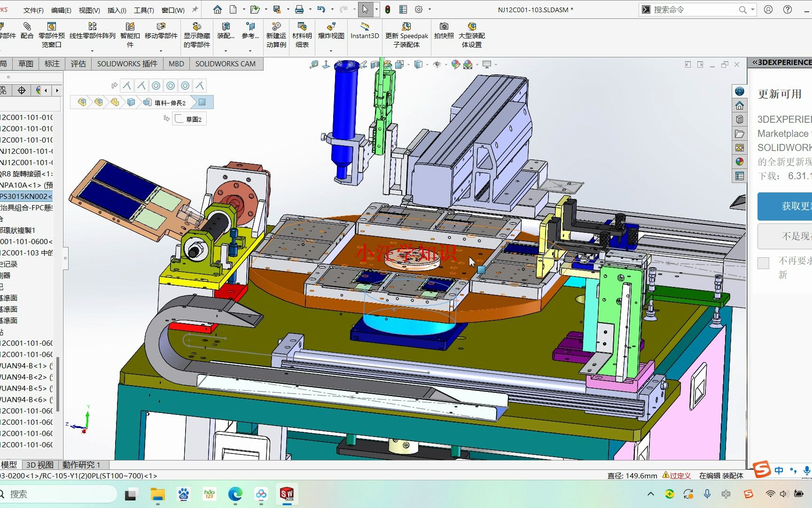
Task: Switch to the 评估 (Evaluate) tab
Action: pos(78,63)
